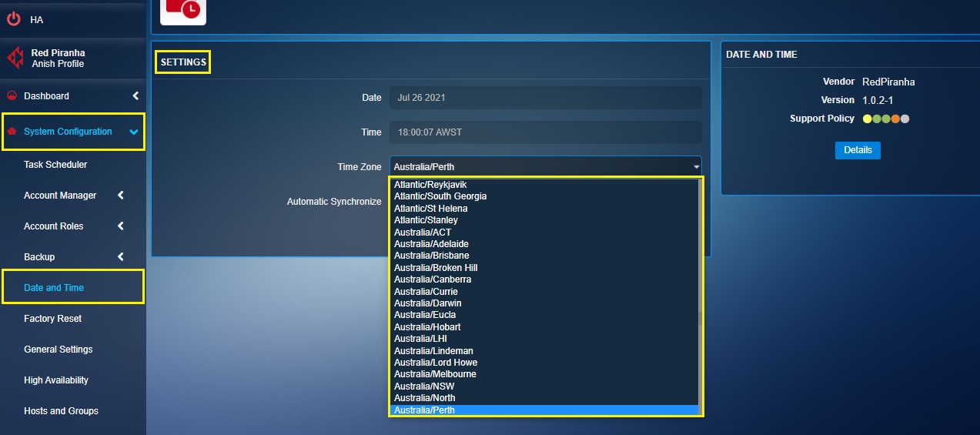Open Task Scheduler in the sidebar

(x=55, y=165)
